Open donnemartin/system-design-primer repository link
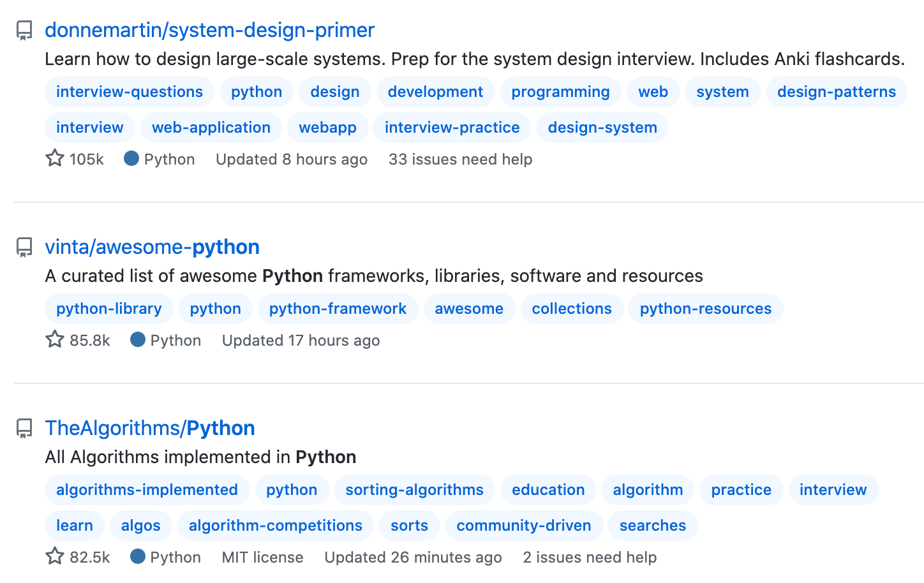This screenshot has width=924, height=583. click(x=209, y=30)
